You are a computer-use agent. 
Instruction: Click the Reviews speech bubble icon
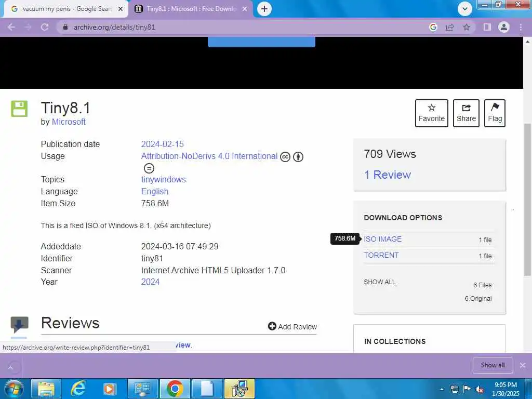pyautogui.click(x=19, y=324)
